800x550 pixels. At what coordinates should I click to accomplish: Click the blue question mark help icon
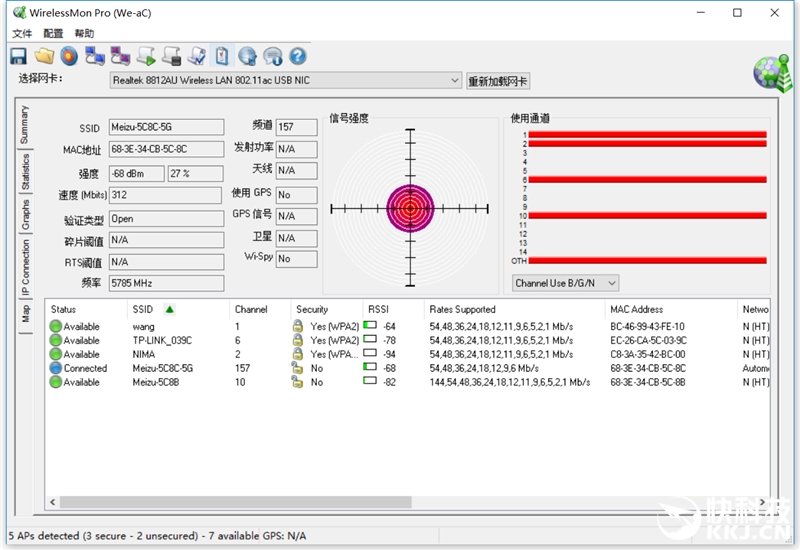[297, 56]
